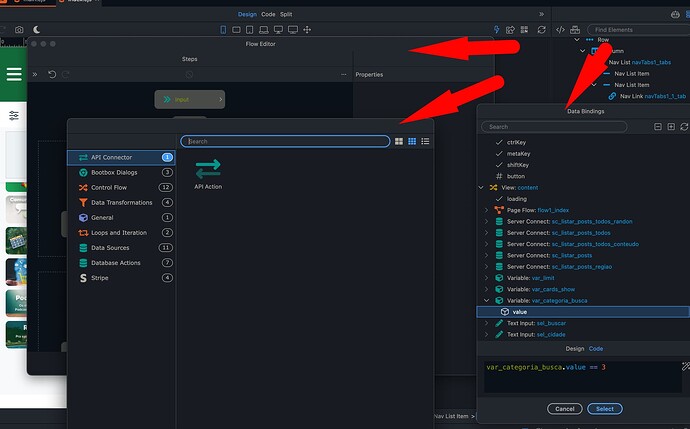Expand the design toolbar double-chevron
Screen dimensions: 690x429
[541, 14]
